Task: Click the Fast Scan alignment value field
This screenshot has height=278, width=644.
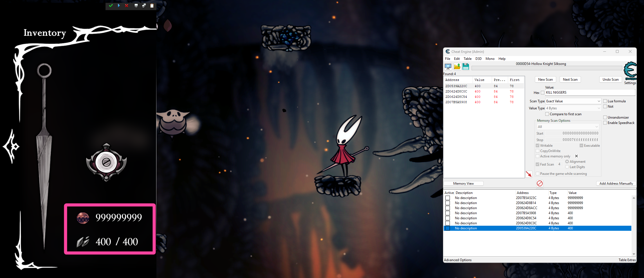Action: [x=559, y=164]
